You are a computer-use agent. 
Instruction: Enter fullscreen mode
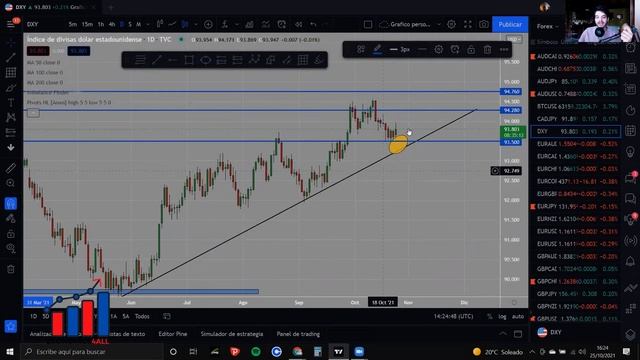468,24
